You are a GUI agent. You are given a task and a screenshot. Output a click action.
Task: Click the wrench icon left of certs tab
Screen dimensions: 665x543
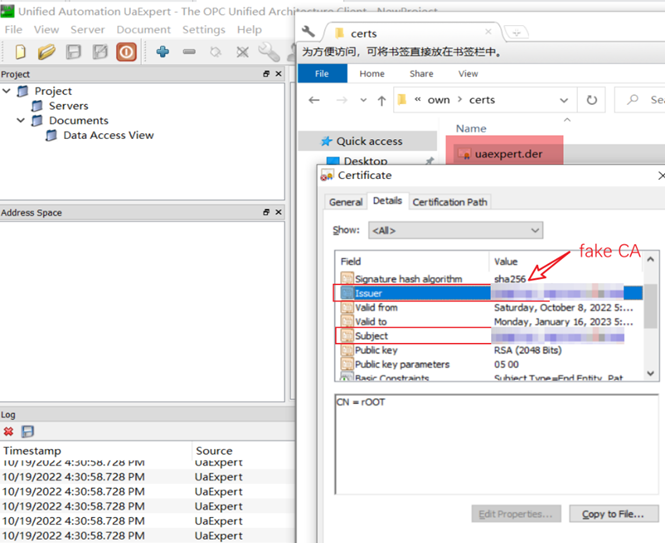[308, 32]
